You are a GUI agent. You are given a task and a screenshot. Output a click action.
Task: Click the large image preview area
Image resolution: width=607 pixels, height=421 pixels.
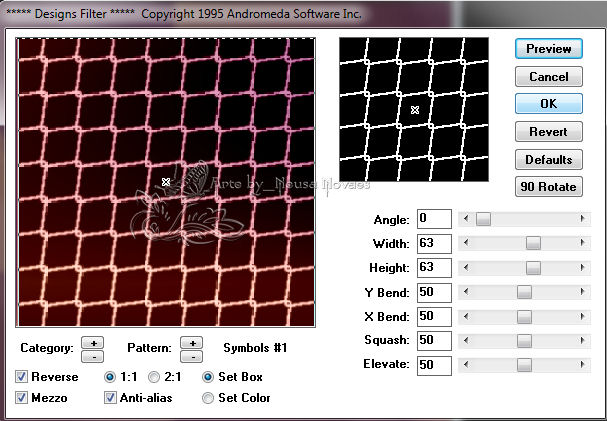166,182
